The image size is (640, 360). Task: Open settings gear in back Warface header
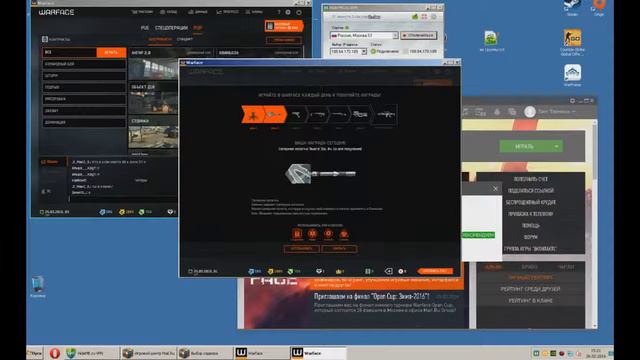288,12
